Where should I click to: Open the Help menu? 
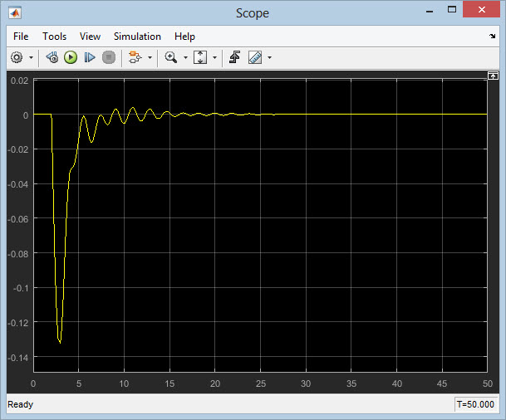click(184, 37)
